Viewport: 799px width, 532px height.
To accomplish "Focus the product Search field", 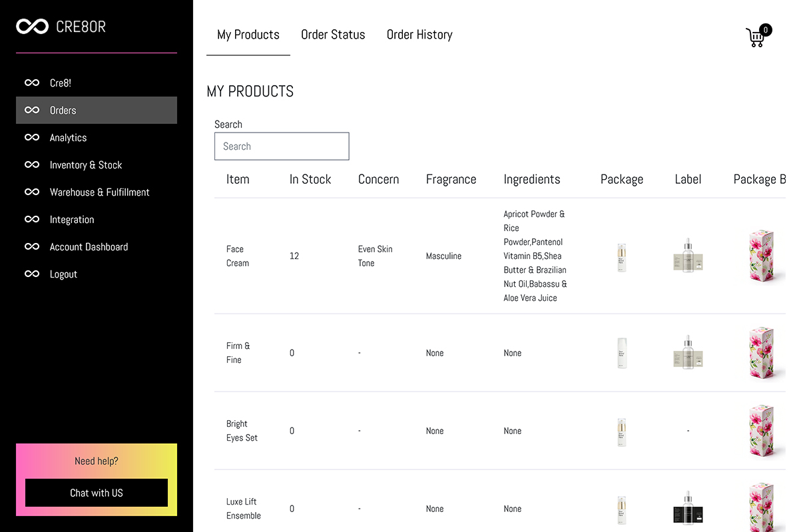I will [282, 146].
